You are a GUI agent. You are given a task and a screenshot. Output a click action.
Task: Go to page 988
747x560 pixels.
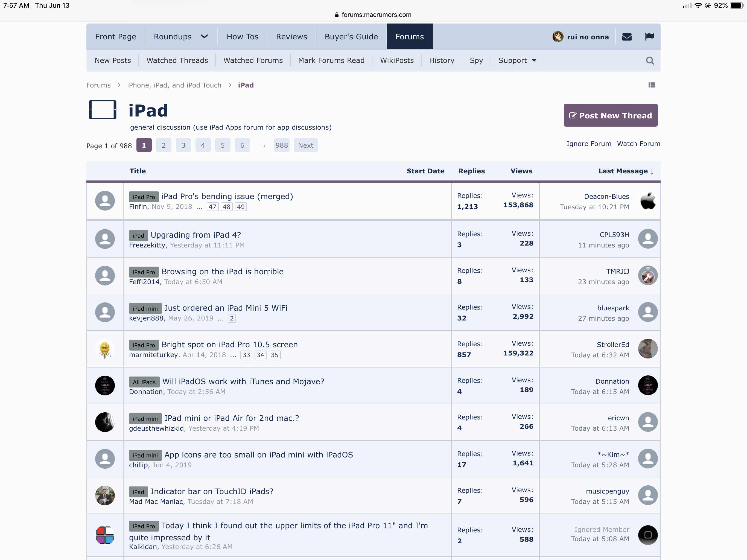tap(282, 145)
